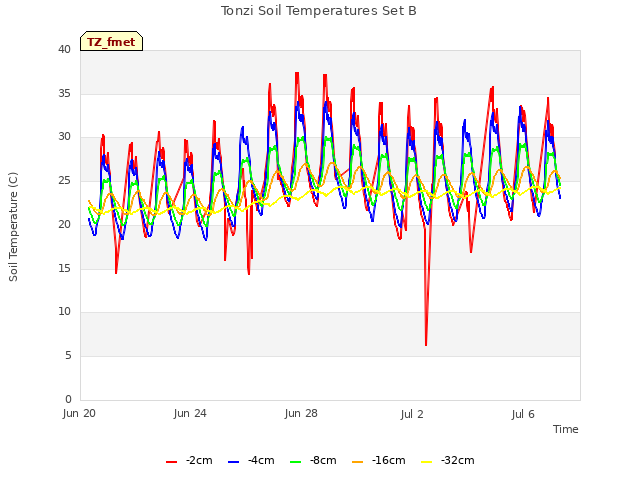Click the 0 y-axis tick label
This screenshot has width=640, height=480.
click(68, 399)
